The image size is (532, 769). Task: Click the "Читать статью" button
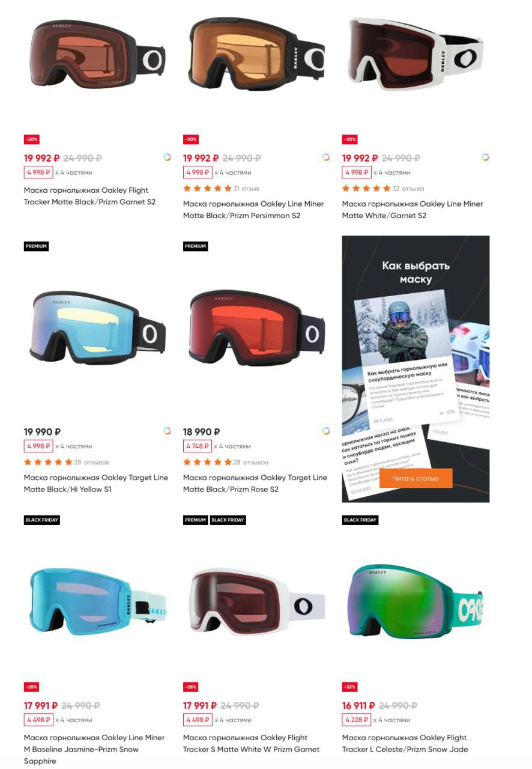tap(416, 478)
